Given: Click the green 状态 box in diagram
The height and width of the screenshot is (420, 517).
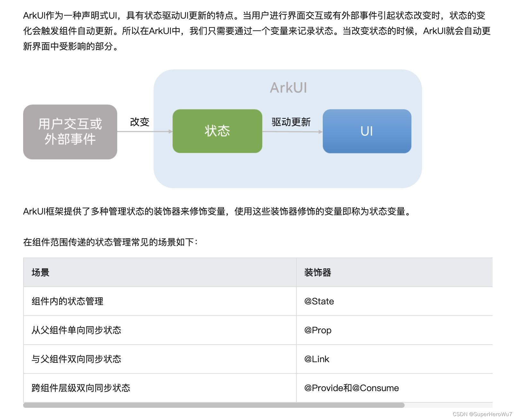Looking at the screenshot, I should point(217,131).
